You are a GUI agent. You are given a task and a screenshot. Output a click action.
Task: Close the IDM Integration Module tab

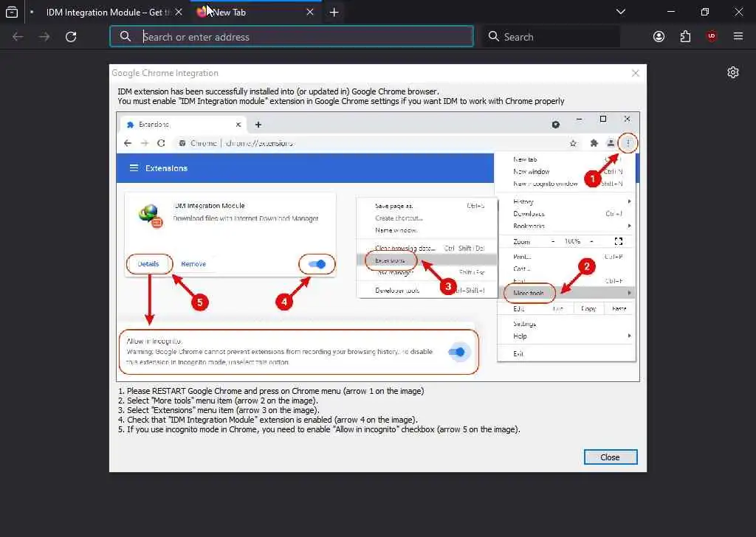click(x=179, y=12)
